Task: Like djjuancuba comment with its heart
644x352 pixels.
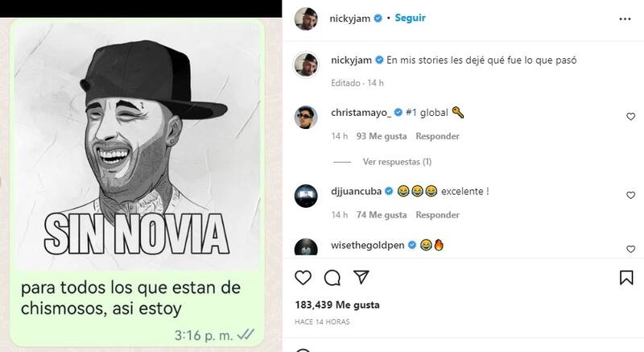Action: (630, 196)
